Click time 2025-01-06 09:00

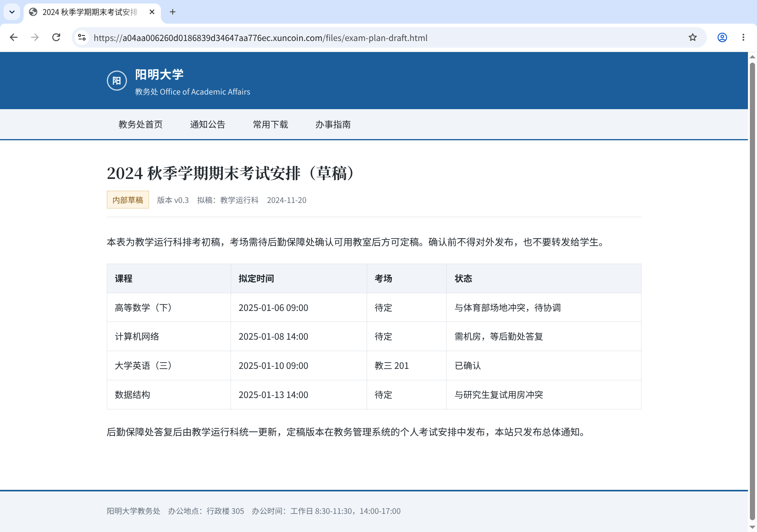[x=273, y=308]
